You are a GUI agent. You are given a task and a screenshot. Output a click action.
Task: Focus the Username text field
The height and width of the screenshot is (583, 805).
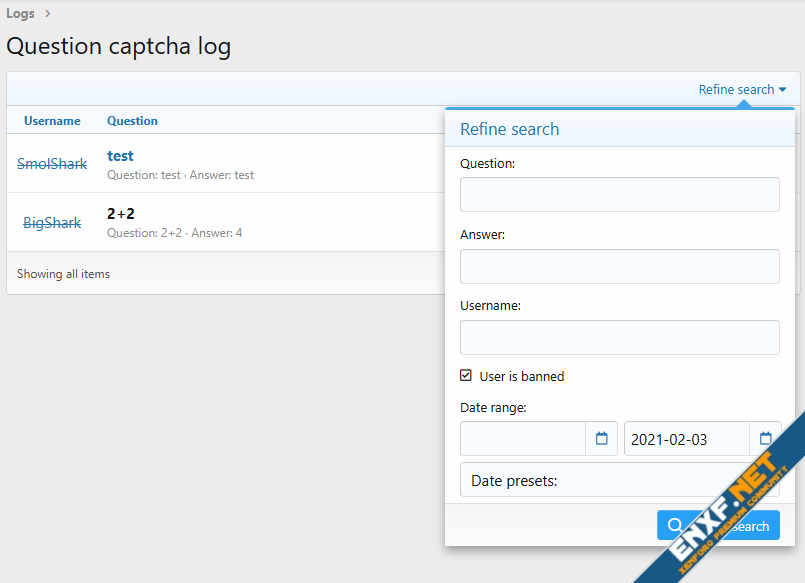(619, 337)
